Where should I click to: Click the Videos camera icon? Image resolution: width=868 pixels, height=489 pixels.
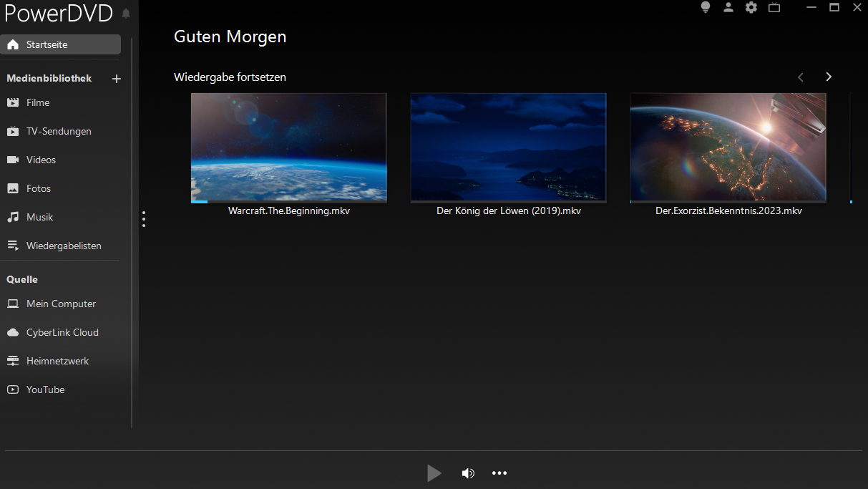point(13,160)
